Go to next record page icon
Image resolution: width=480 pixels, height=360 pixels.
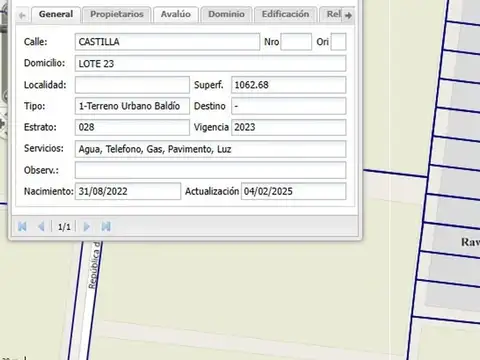coord(87,227)
